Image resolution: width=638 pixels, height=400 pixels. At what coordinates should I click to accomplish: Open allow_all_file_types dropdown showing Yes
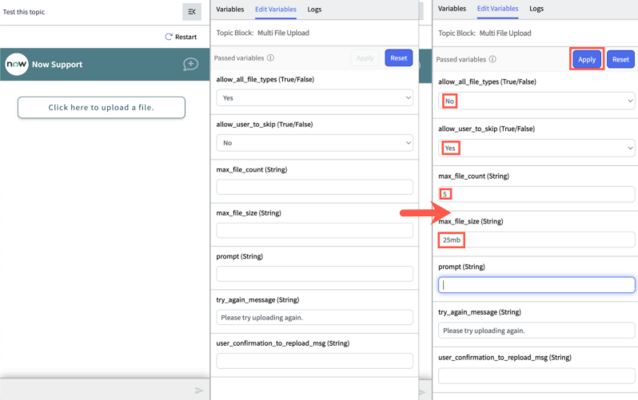[x=315, y=98]
